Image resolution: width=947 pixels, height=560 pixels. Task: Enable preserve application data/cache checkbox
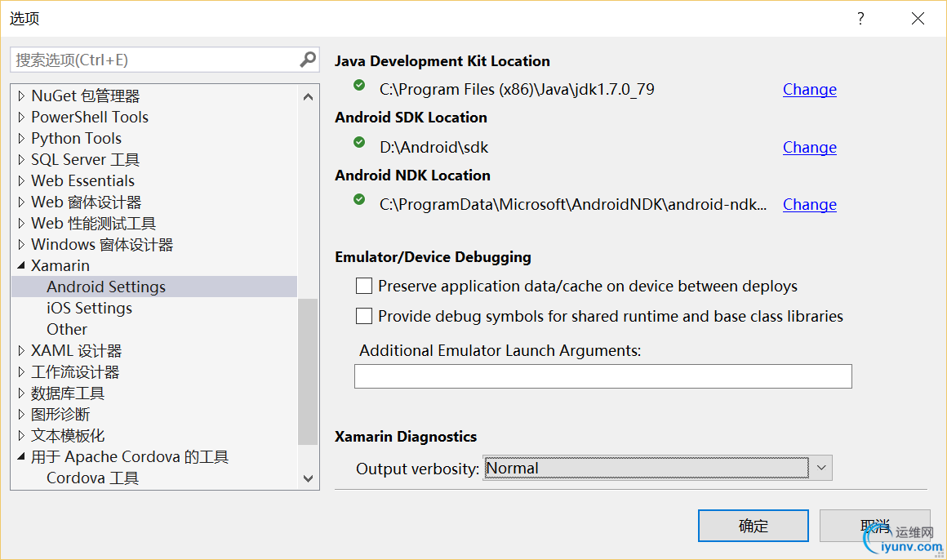tap(363, 286)
